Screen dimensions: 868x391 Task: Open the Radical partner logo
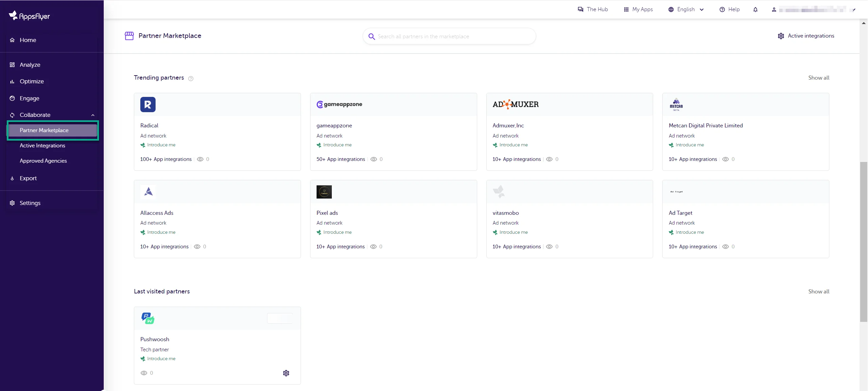coord(148,104)
